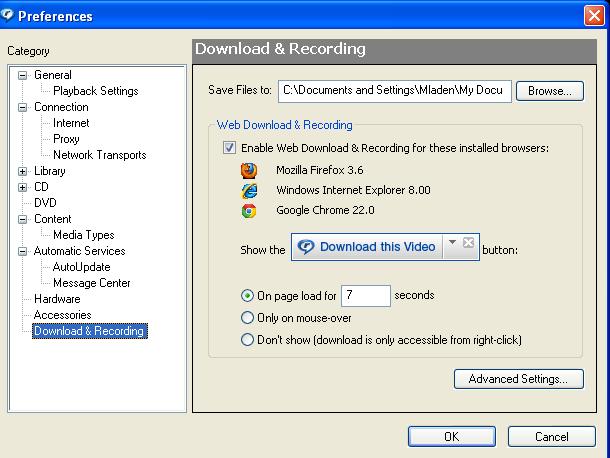Open AutoUpdate settings
The image size is (610, 458).
82,267
